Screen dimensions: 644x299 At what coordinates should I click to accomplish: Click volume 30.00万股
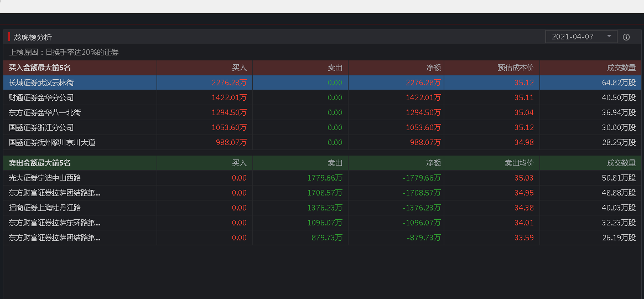pyautogui.click(x=619, y=127)
